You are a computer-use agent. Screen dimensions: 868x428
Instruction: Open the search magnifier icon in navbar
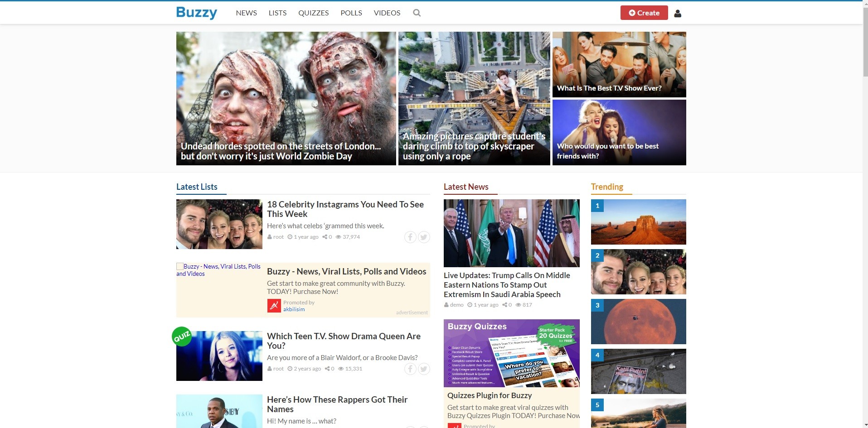coord(417,13)
